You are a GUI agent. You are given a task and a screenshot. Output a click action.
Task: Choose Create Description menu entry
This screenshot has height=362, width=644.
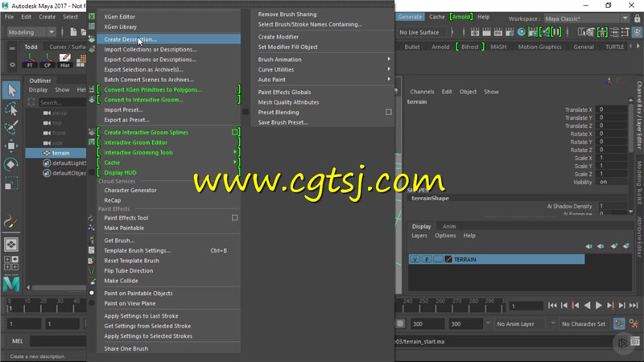point(169,39)
